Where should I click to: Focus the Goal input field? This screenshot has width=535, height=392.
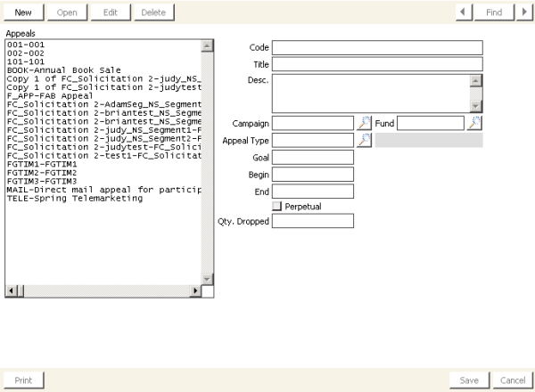tap(312, 158)
